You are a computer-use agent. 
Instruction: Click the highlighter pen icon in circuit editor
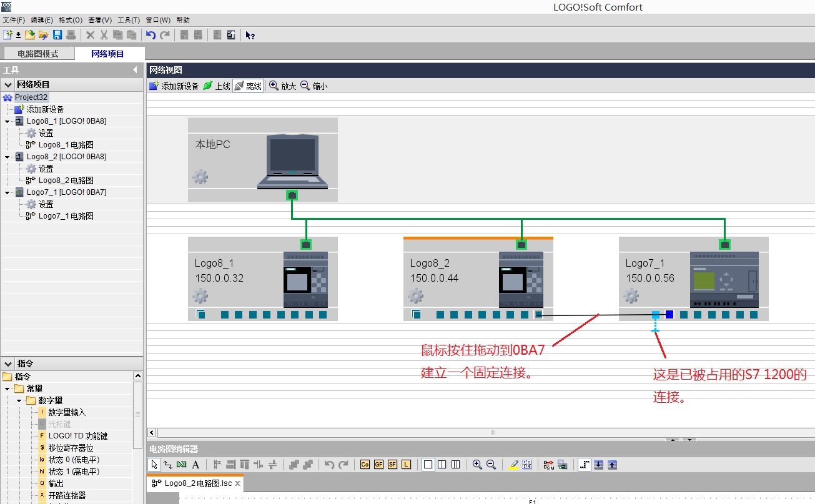[x=513, y=464]
